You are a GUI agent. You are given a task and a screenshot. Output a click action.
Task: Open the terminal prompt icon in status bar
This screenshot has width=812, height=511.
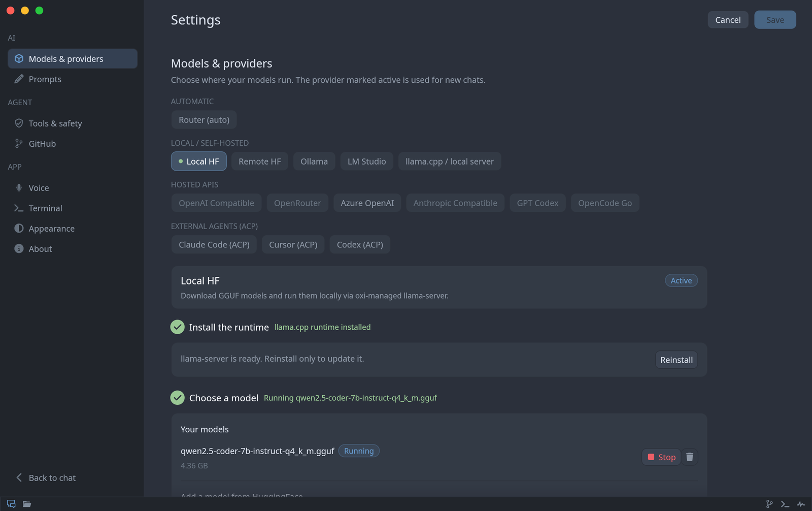785,504
